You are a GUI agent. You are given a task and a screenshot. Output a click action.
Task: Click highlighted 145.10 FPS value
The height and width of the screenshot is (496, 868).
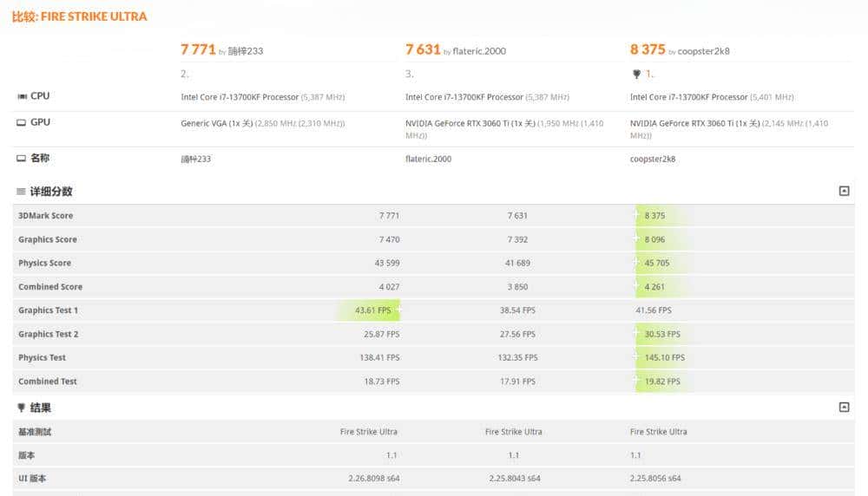coord(664,358)
